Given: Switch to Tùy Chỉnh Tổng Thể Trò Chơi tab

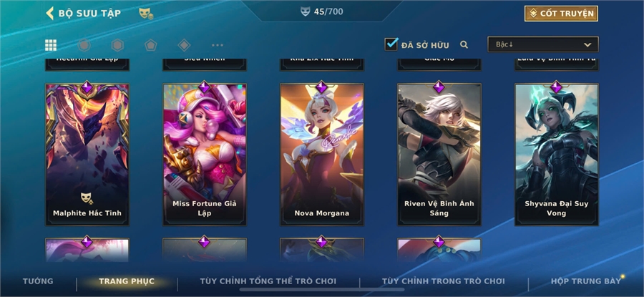Looking at the screenshot, I should click(x=268, y=281).
